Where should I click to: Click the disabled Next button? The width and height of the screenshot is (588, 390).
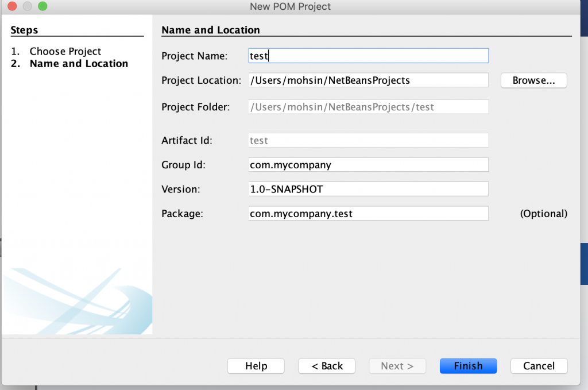point(397,366)
